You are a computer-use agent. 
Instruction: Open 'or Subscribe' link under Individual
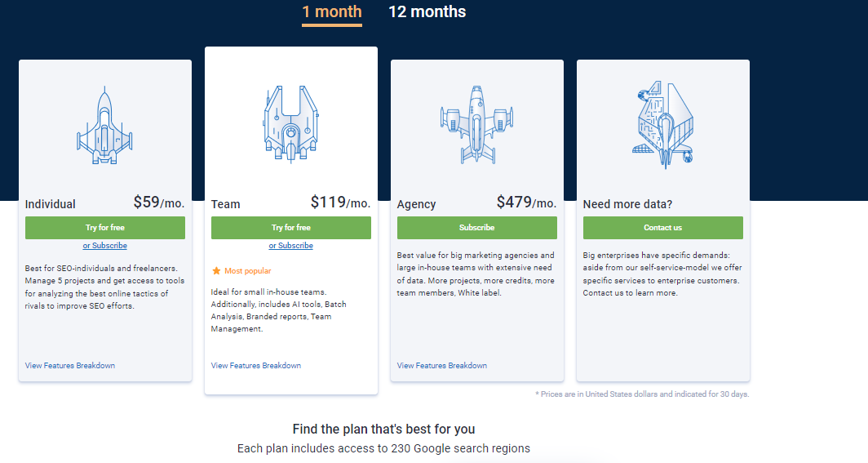coord(104,246)
